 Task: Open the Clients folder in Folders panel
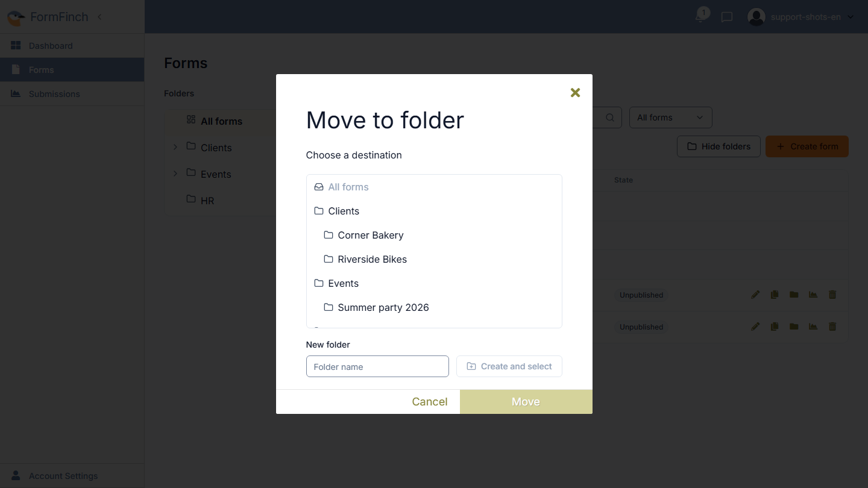tap(216, 148)
